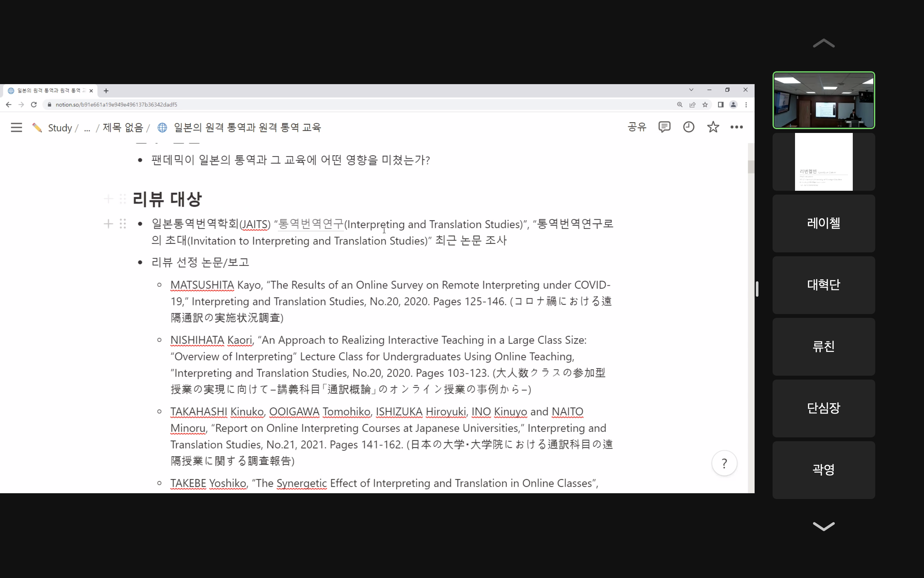The width and height of the screenshot is (924, 578).
Task: Click the Notion page vertical scrollbar thumb
Action: [x=751, y=167]
